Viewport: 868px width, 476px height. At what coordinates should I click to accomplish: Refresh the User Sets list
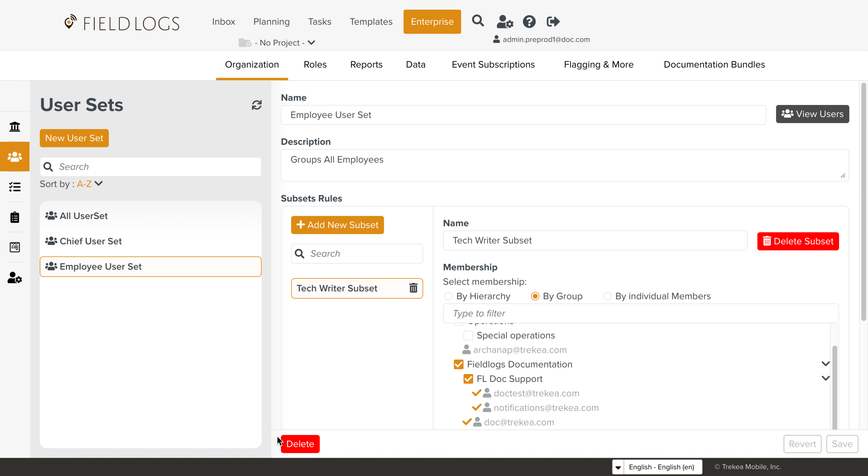(257, 105)
